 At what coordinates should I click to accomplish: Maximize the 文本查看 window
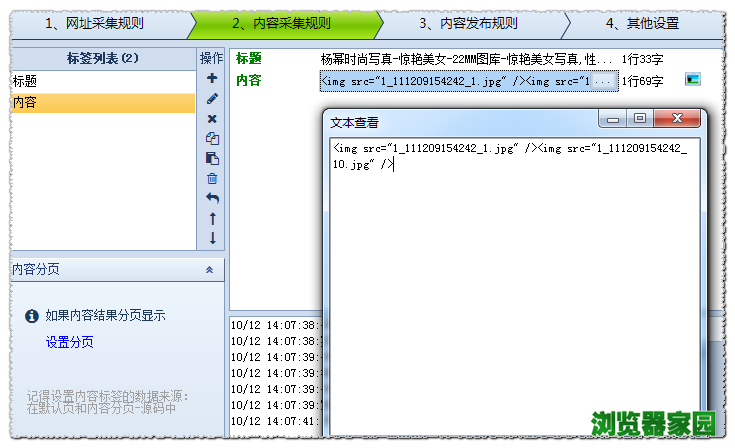[640, 119]
